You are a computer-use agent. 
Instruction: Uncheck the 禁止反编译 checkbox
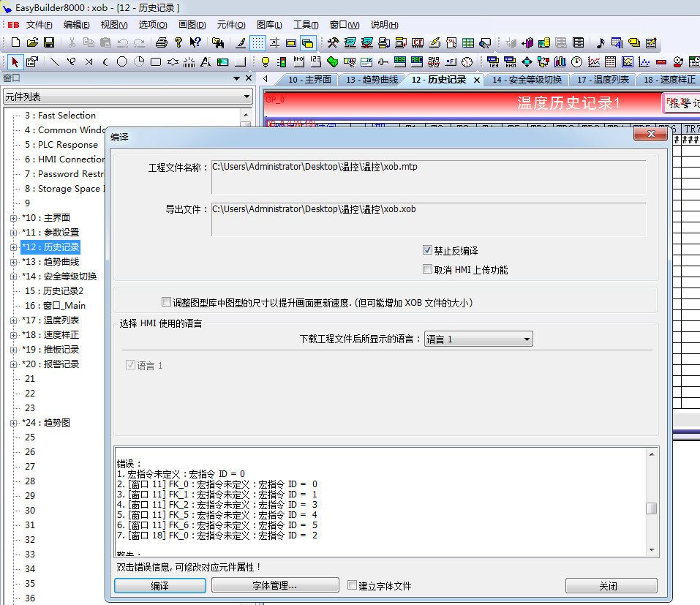coord(428,250)
